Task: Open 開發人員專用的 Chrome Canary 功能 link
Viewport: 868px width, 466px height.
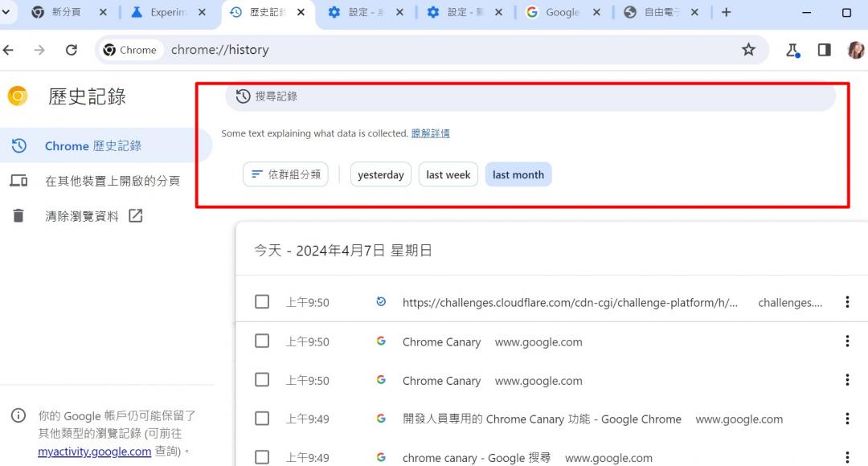Action: pos(542,419)
